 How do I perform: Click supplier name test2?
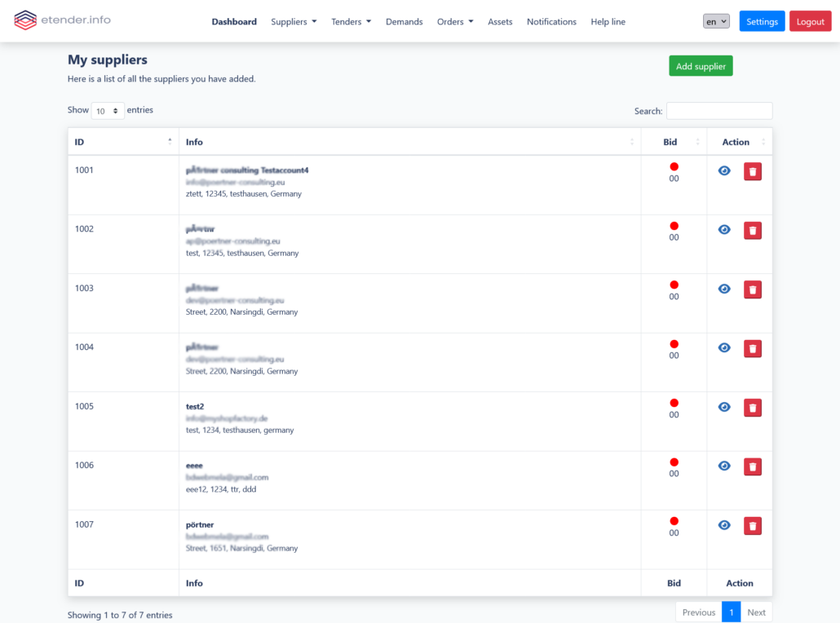pos(195,407)
